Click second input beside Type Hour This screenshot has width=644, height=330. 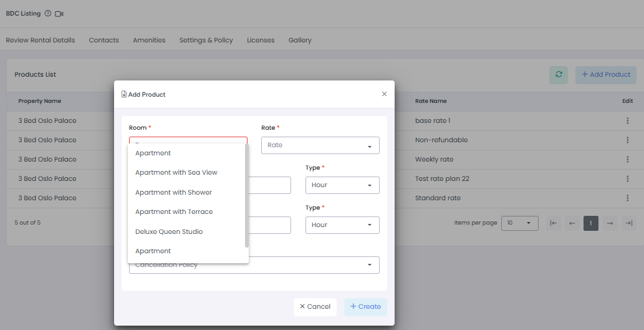[x=270, y=225]
